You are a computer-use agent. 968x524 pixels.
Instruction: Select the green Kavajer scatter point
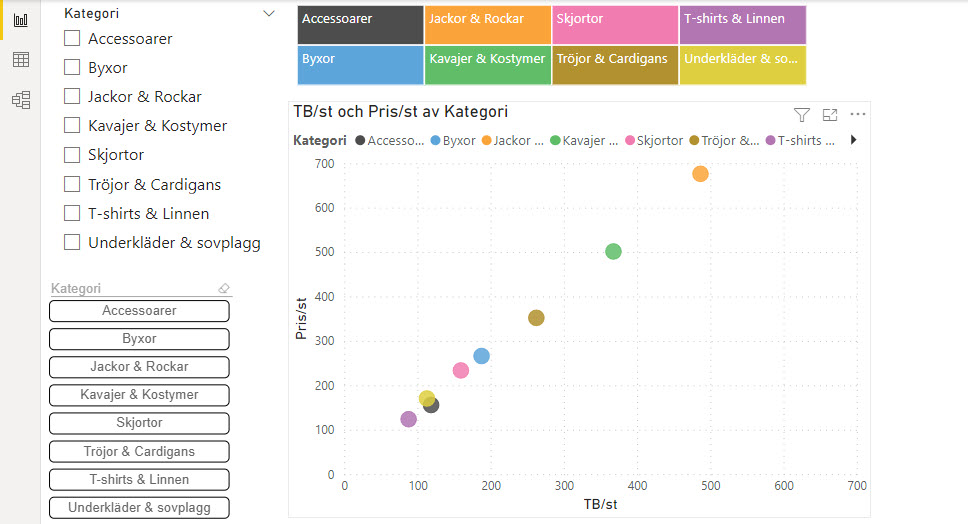(614, 251)
